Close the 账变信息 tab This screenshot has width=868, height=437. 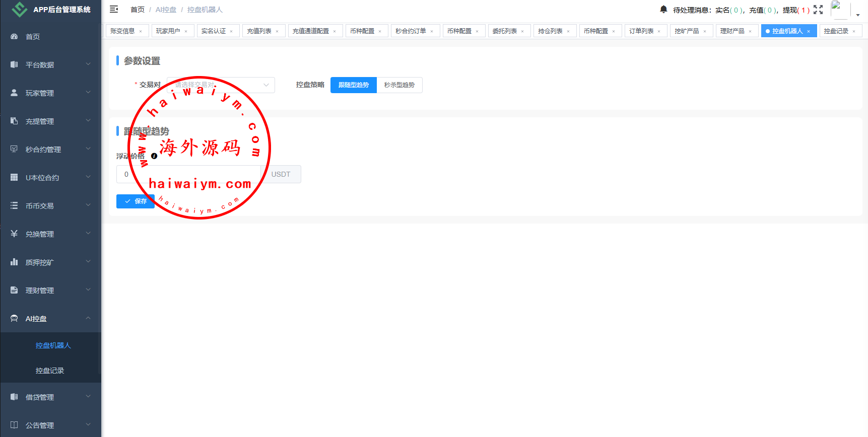141,31
